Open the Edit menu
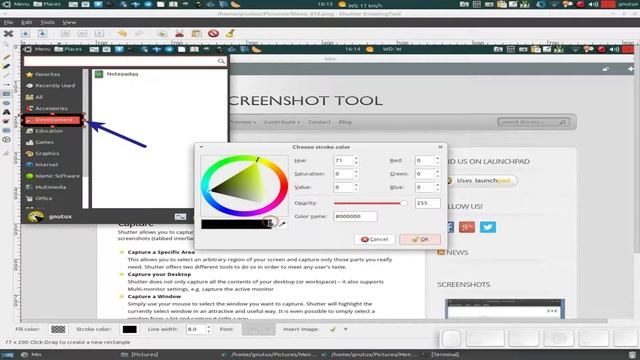This screenshot has height=360, width=640. (x=27, y=22)
